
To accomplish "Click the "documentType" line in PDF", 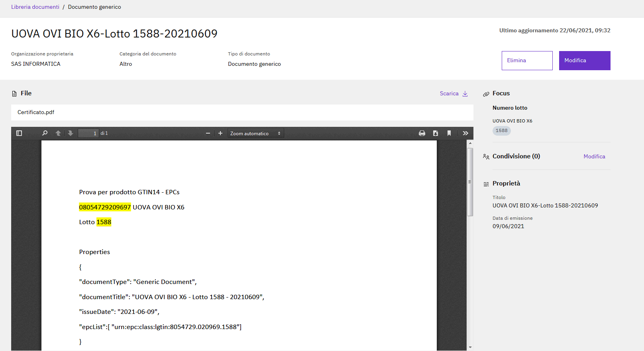I will pos(138,282).
